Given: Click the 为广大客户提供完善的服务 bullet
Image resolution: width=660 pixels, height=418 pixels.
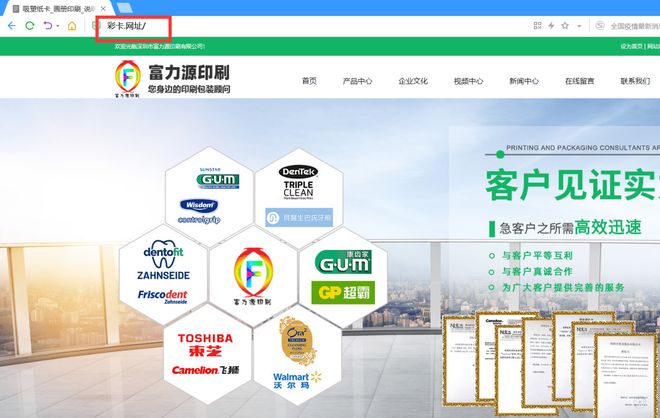Looking at the screenshot, I should point(563,287).
